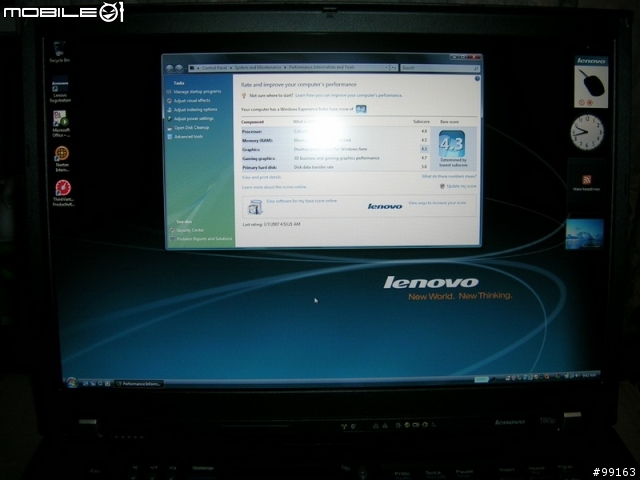Click the Performance Inform... taskbar button
The height and width of the screenshot is (480, 640).
139,384
